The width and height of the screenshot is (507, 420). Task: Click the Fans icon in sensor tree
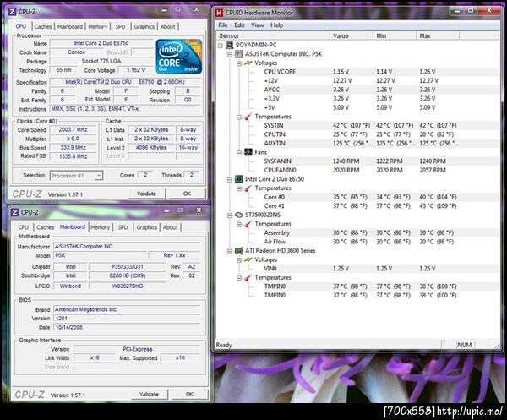[x=248, y=152]
